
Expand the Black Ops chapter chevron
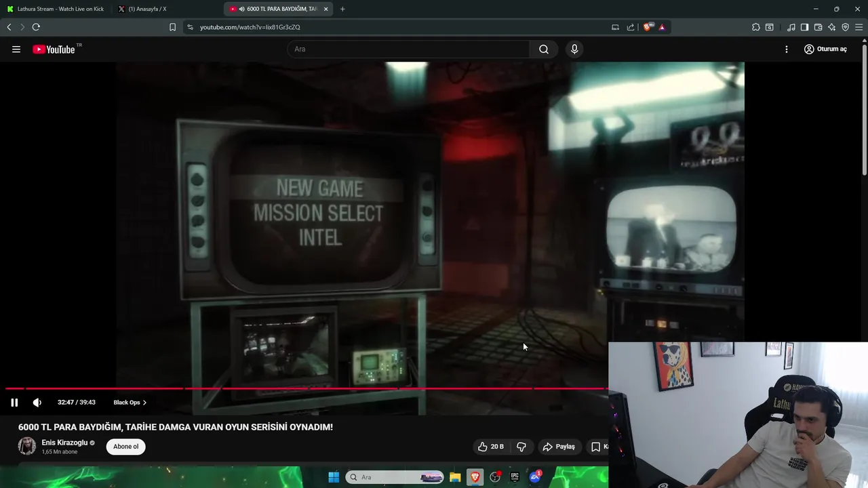point(144,403)
